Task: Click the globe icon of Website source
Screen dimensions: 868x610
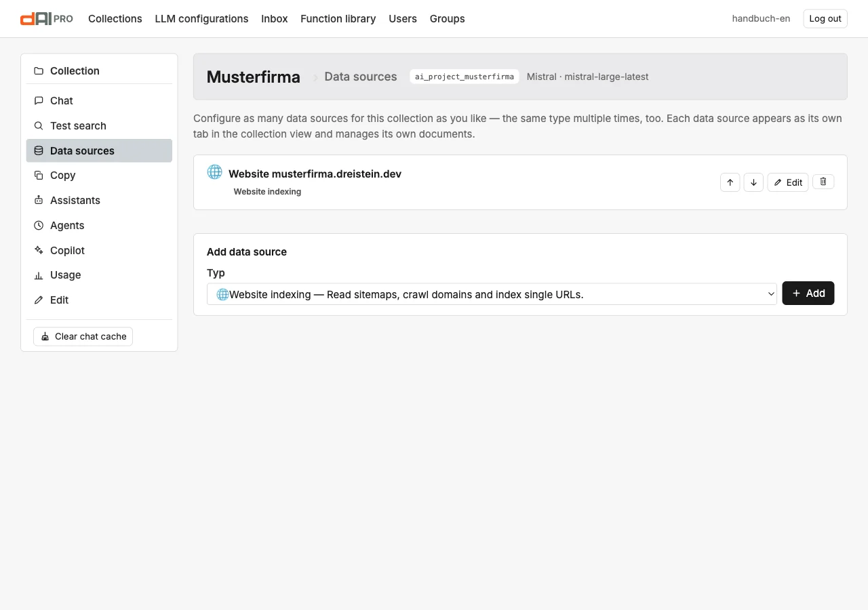Action: click(214, 172)
